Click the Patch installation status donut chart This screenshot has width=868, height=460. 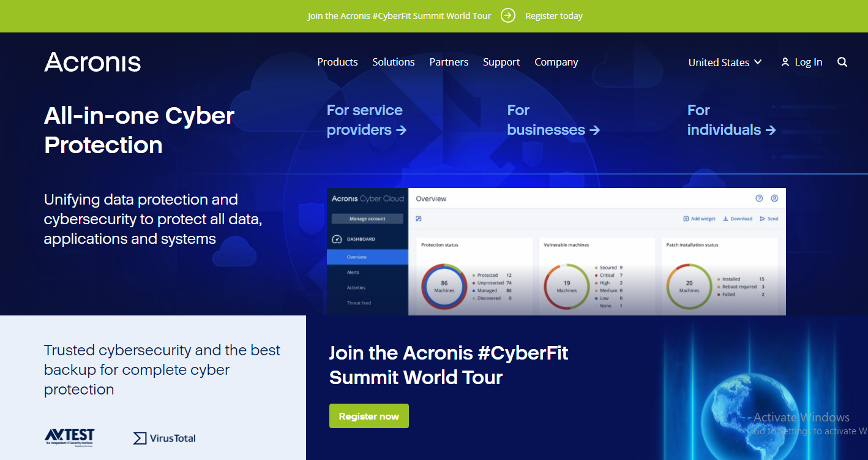pos(689,287)
